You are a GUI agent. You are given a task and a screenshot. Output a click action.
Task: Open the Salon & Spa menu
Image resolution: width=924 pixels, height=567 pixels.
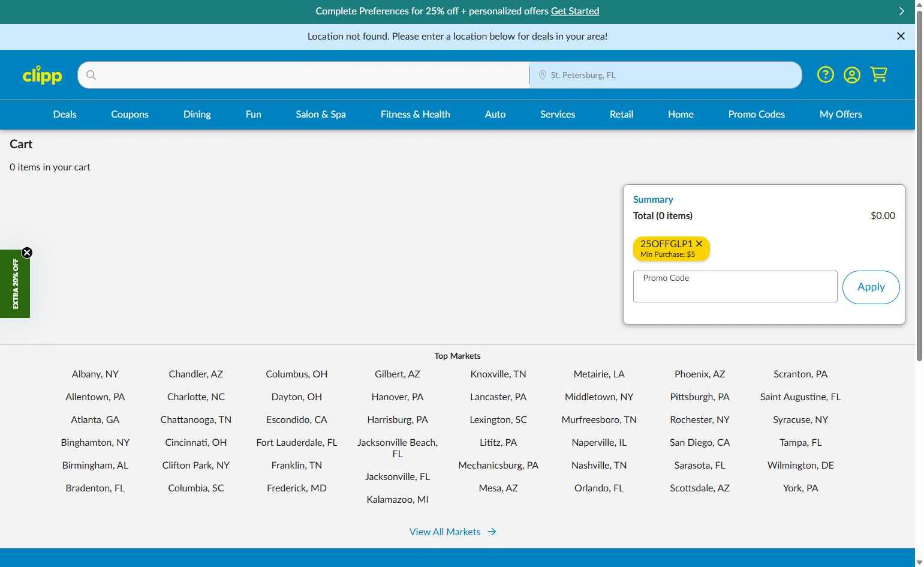pyautogui.click(x=321, y=114)
